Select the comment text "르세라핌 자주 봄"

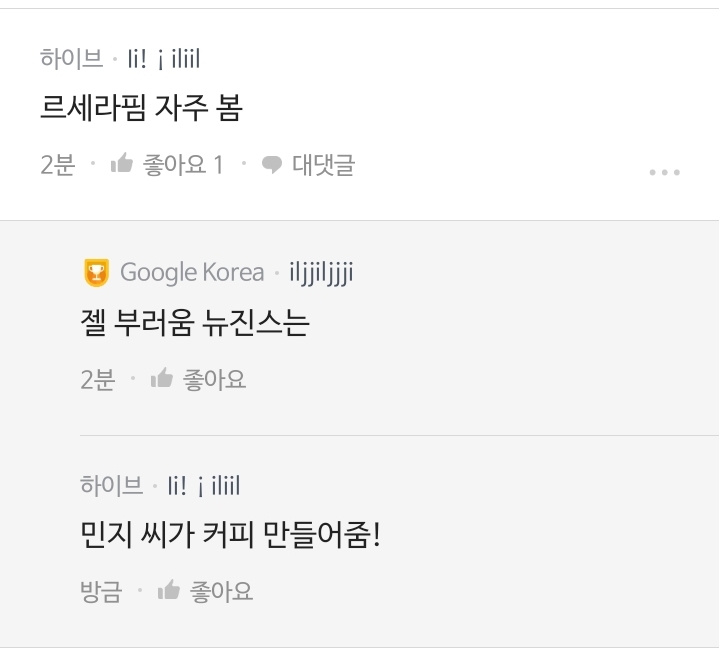coord(141,108)
